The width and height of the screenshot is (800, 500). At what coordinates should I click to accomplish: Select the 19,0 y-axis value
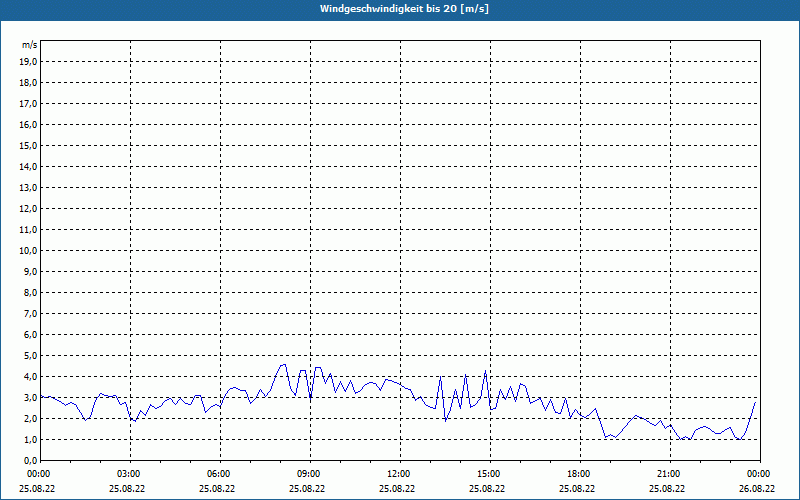[x=28, y=62]
